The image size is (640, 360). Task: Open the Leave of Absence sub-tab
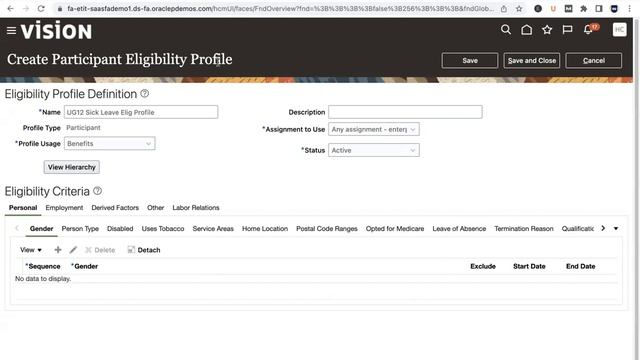(459, 229)
